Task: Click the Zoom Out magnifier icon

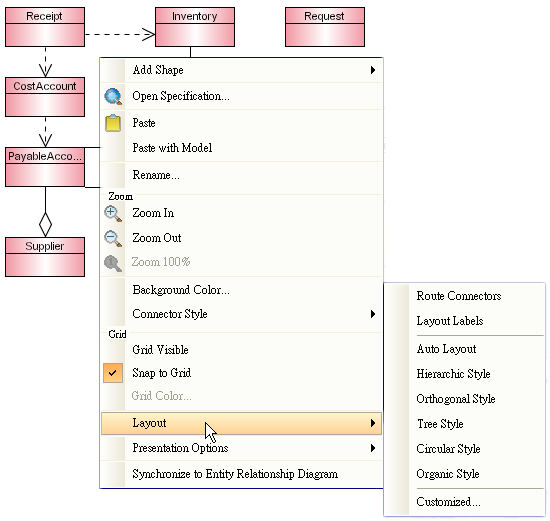Action: click(113, 239)
